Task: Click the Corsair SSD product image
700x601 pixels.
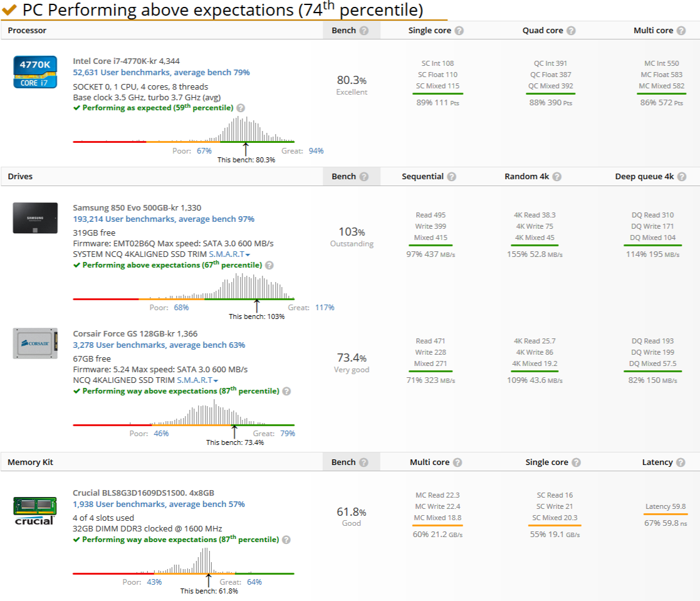Action: point(35,343)
